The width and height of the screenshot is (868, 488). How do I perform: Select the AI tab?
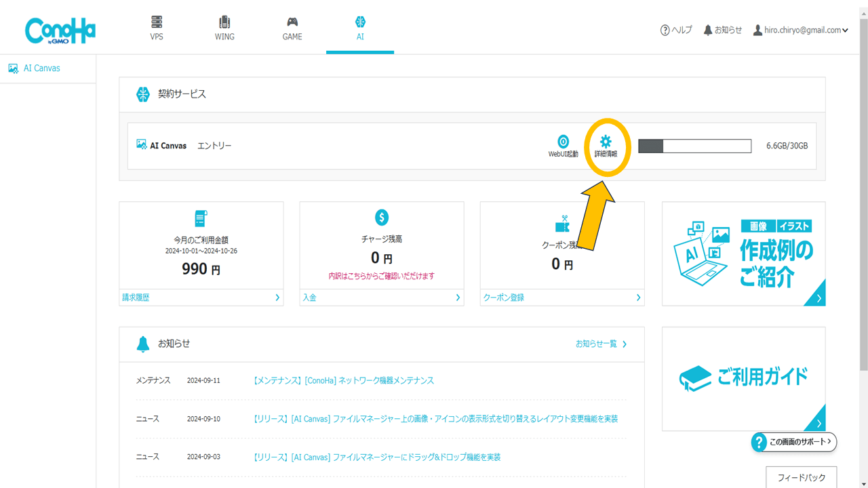(360, 28)
